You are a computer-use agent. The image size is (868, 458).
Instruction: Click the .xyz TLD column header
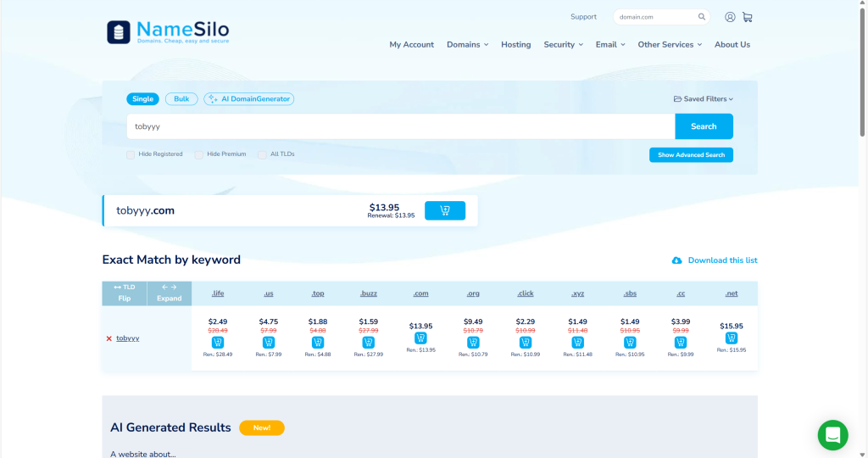click(x=577, y=293)
